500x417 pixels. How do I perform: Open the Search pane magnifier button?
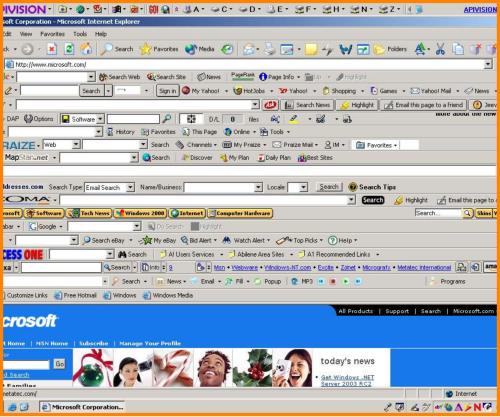pos(117,49)
